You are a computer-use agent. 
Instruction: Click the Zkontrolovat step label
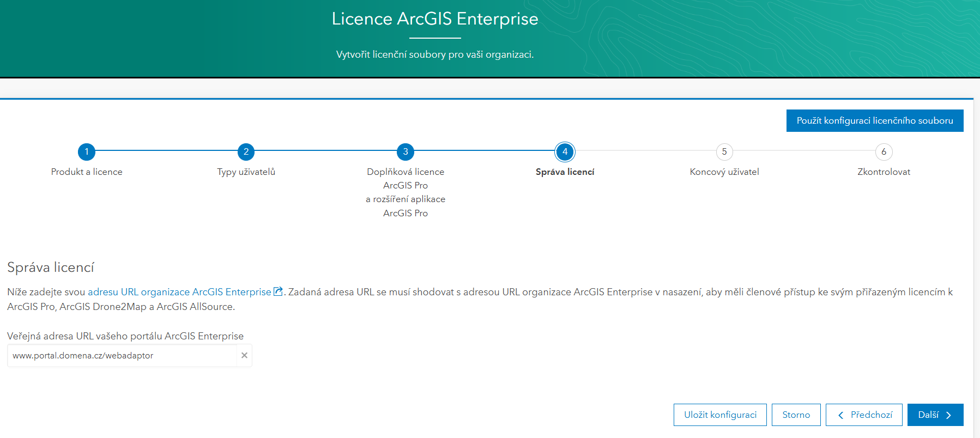884,172
